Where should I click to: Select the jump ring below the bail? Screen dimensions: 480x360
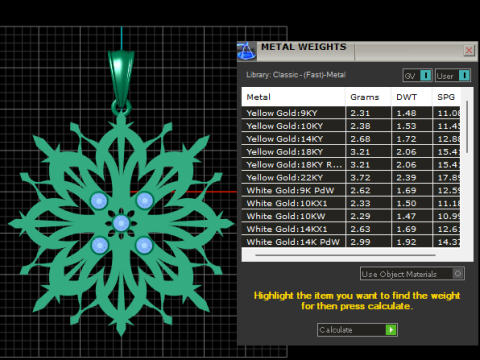tap(121, 108)
